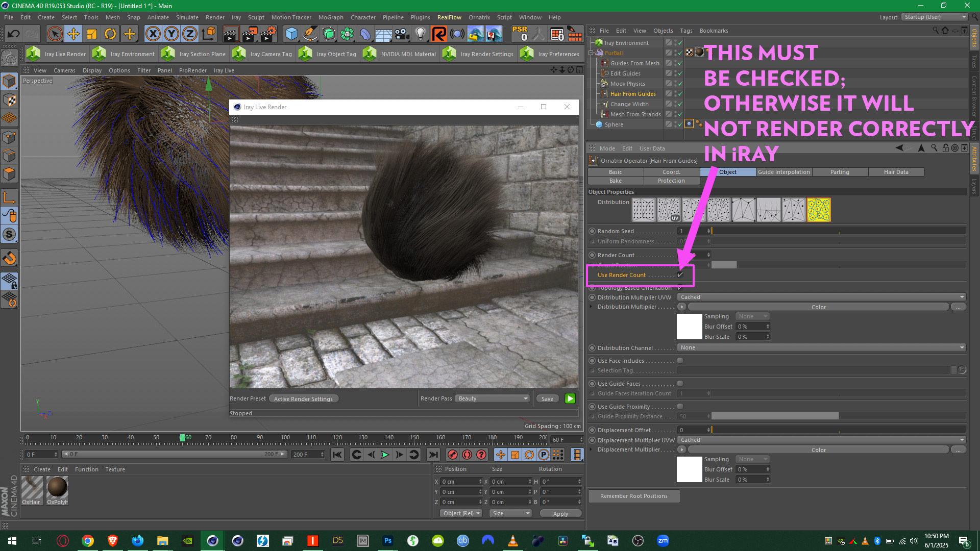980x551 pixels.
Task: Go to the start of timeline
Action: [337, 455]
